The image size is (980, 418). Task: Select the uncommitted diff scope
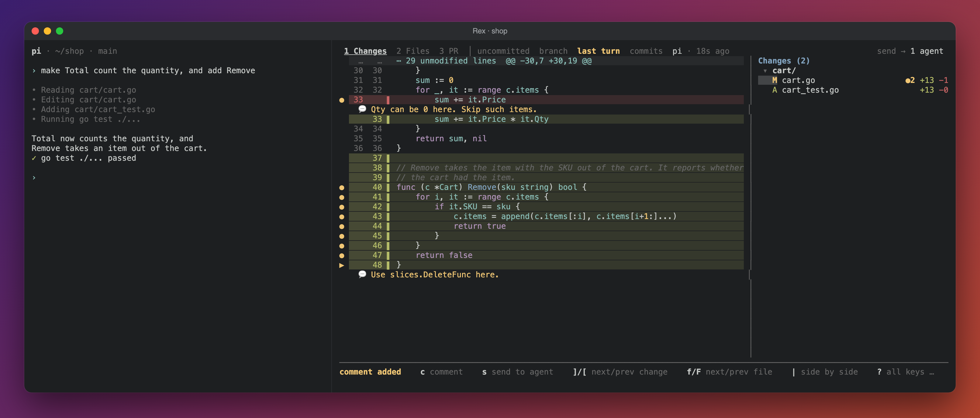[503, 51]
